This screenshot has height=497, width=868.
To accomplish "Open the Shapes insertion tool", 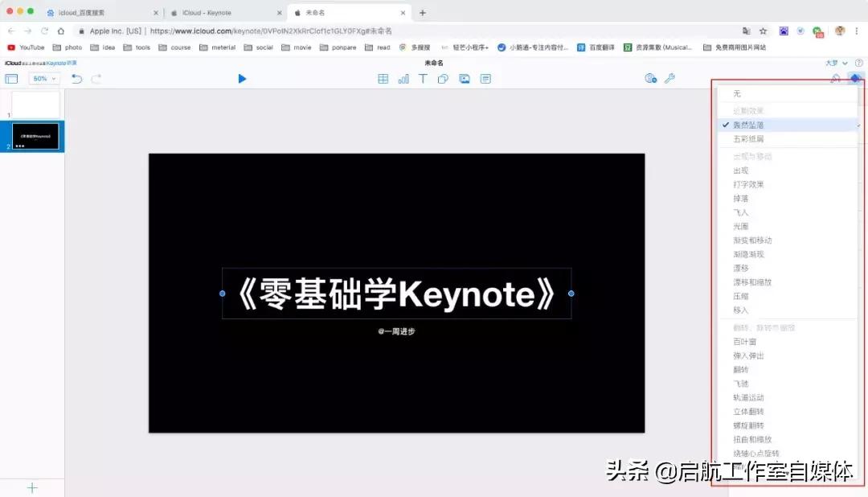I will click(x=444, y=78).
